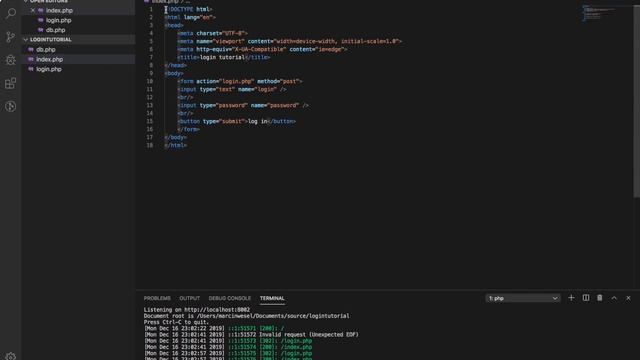Click the 'log in' button code line
Image resolution: width=640 pixels, height=360 pixels.
pos(237,121)
